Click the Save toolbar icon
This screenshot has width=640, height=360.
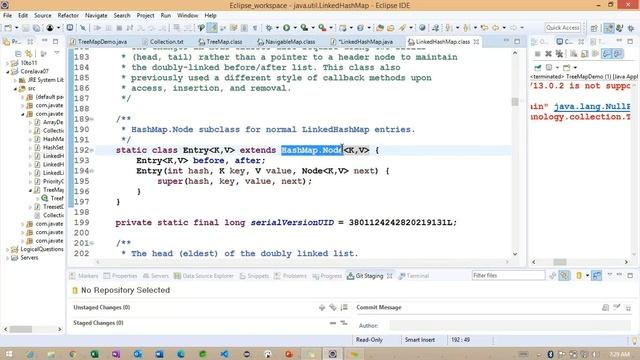tap(26, 28)
